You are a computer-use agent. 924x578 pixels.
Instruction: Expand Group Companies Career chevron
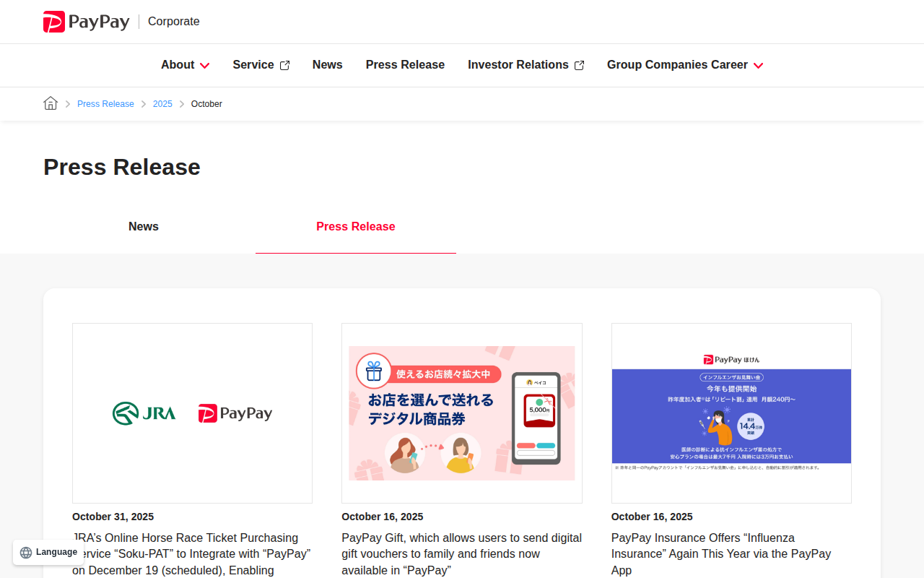tap(758, 65)
